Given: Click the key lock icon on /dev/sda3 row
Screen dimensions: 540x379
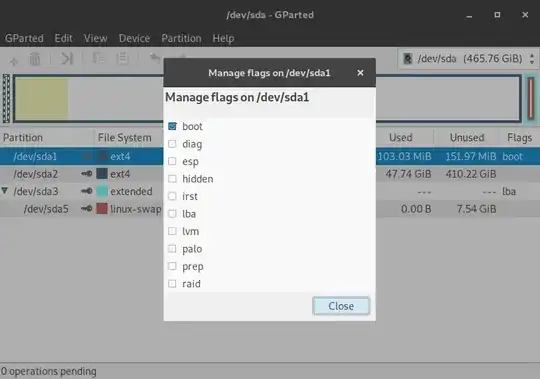Looking at the screenshot, I should 86,191.
